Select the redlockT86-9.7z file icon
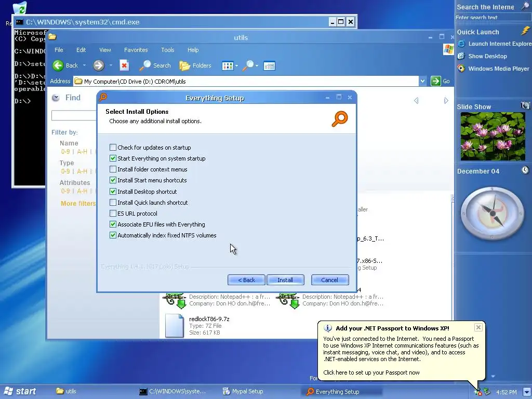 (175, 325)
